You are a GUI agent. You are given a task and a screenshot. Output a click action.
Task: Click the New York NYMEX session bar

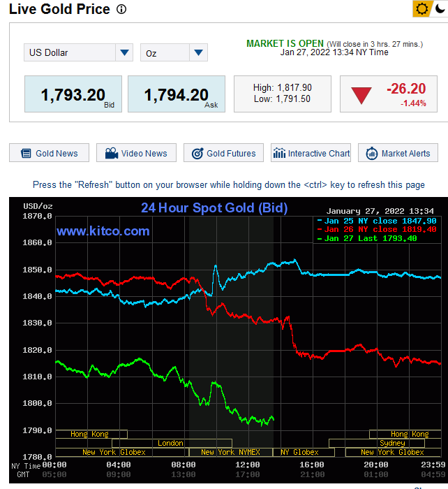[230, 452]
